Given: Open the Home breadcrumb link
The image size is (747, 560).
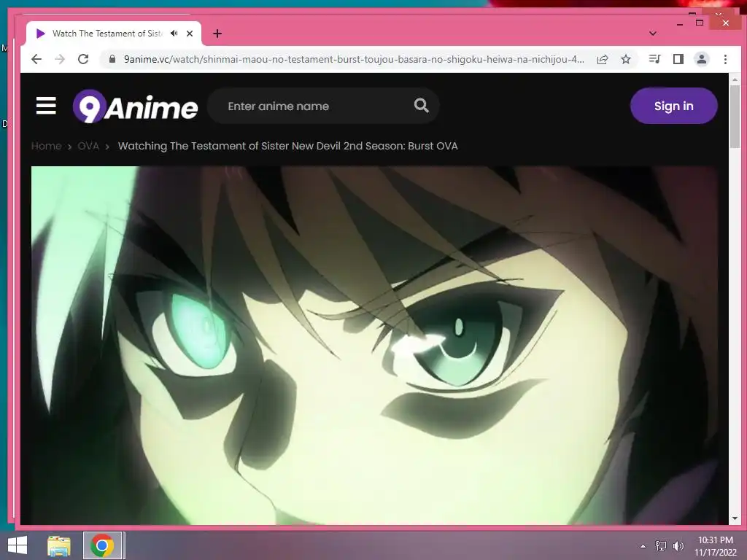Looking at the screenshot, I should pos(46,146).
